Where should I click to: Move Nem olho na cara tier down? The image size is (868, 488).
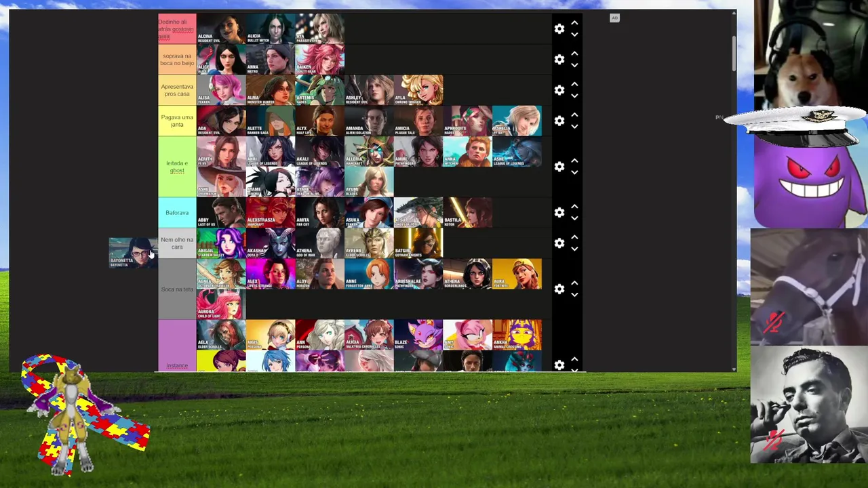pos(574,249)
